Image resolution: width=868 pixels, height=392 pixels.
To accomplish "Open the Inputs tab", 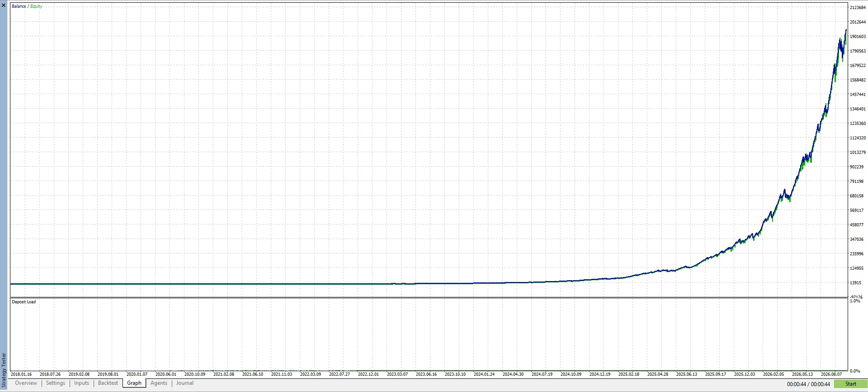I will (x=81, y=383).
